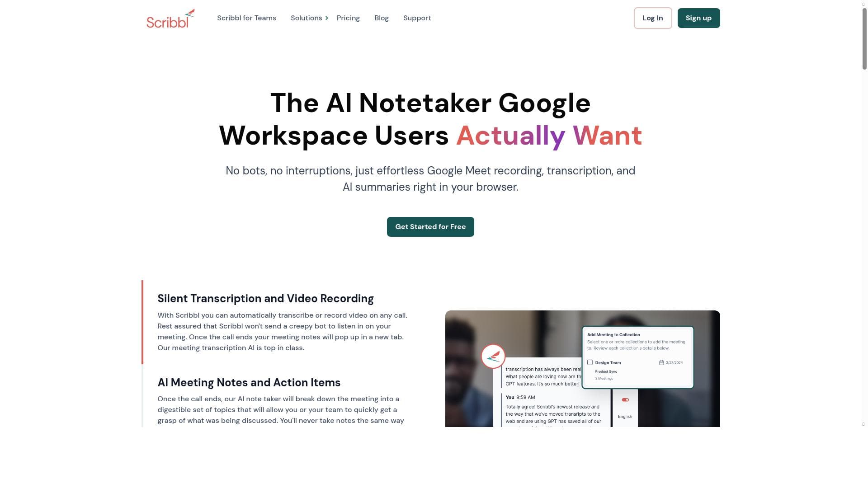Viewport: 868px width, 488px height.
Task: Open Scribbl for Teams page
Action: pyautogui.click(x=246, y=18)
